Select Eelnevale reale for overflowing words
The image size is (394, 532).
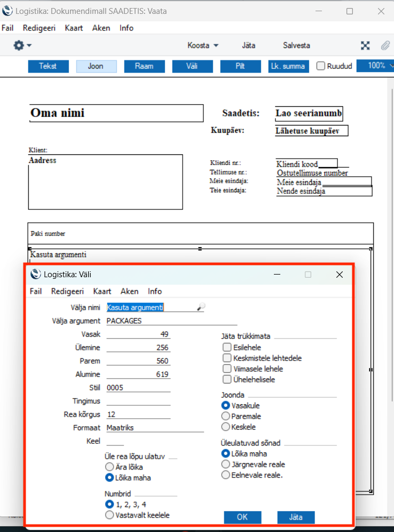coord(225,475)
